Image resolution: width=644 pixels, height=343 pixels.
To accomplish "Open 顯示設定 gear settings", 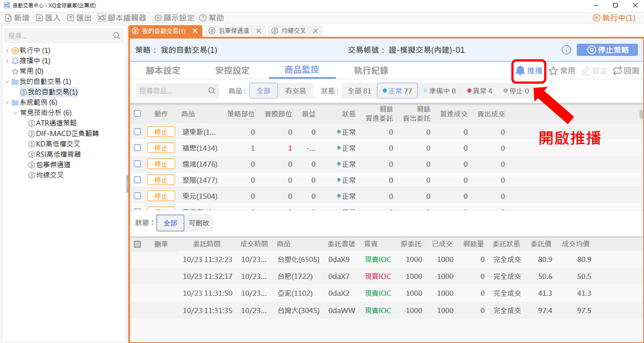I will pyautogui.click(x=174, y=18).
